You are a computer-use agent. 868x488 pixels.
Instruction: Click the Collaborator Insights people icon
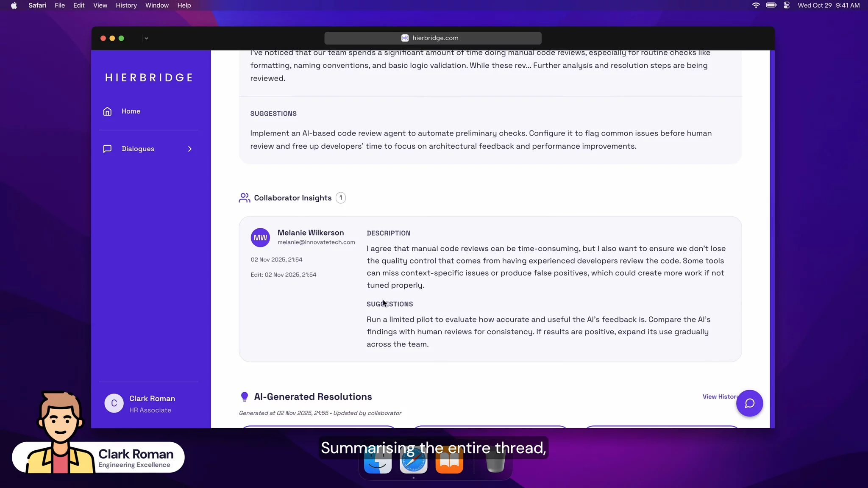(x=244, y=198)
